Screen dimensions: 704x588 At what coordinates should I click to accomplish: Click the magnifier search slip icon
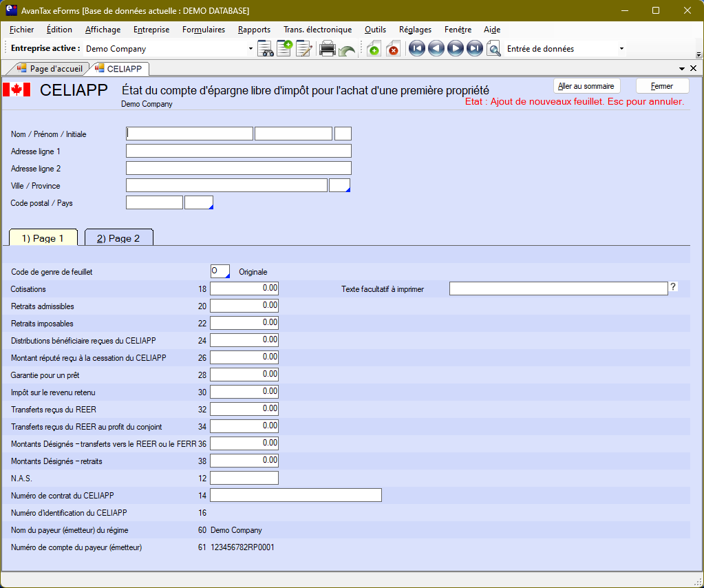(x=493, y=49)
